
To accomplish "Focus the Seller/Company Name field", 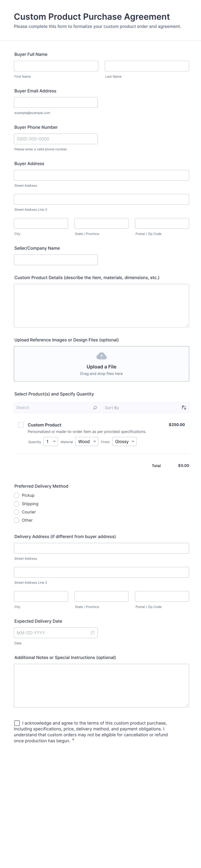I will point(56,260).
